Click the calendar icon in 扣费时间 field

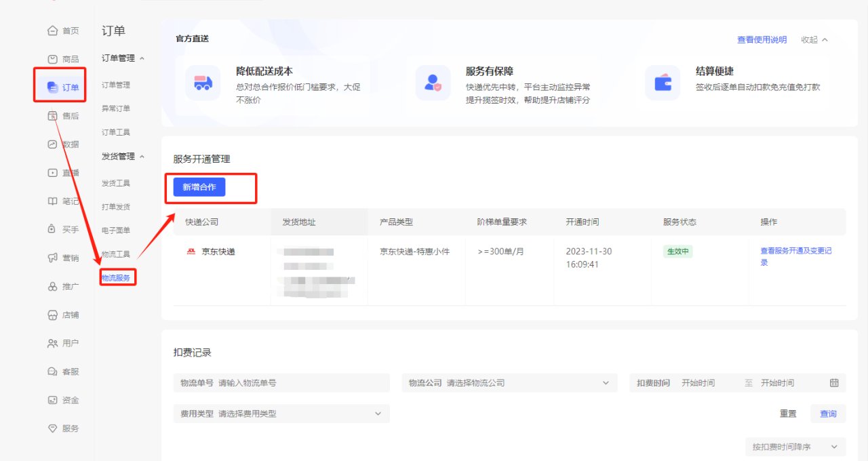(x=834, y=383)
